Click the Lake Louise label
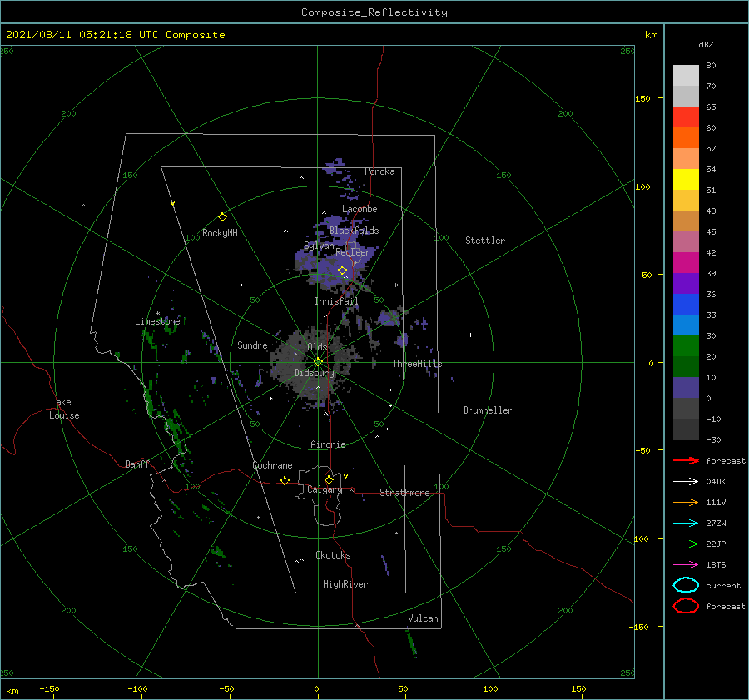Image resolution: width=749 pixels, height=700 pixels. pyautogui.click(x=64, y=409)
